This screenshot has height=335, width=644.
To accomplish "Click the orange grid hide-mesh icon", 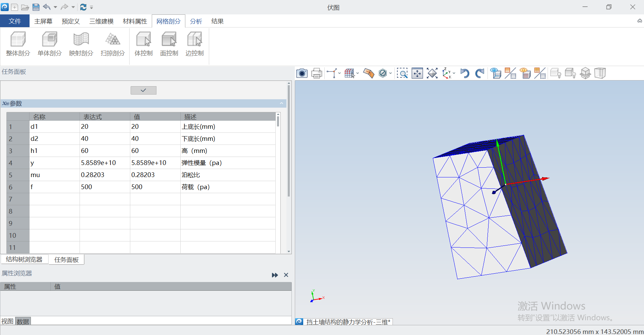I will point(540,73).
